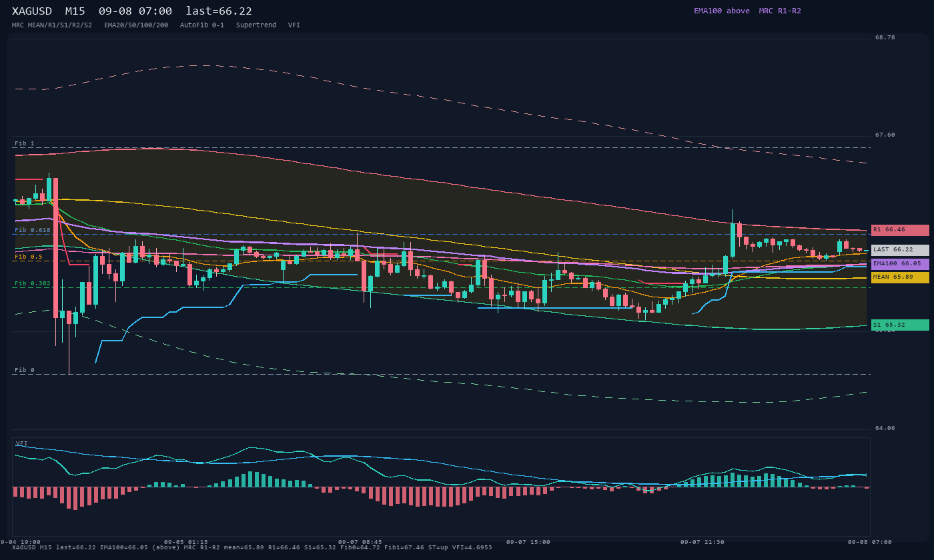Click the header timestamp 09-08 07:00

pos(135,11)
